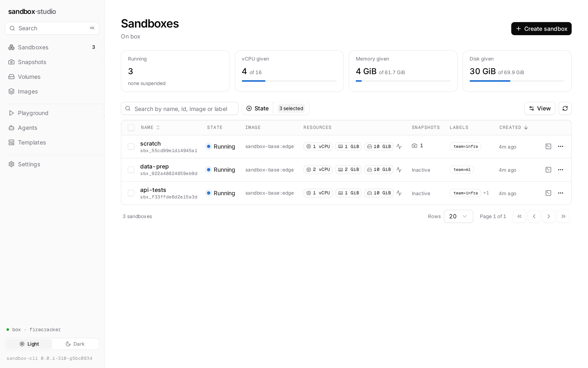Click team=infra label on api-tests row
The width and height of the screenshot is (588, 368).
465,193
